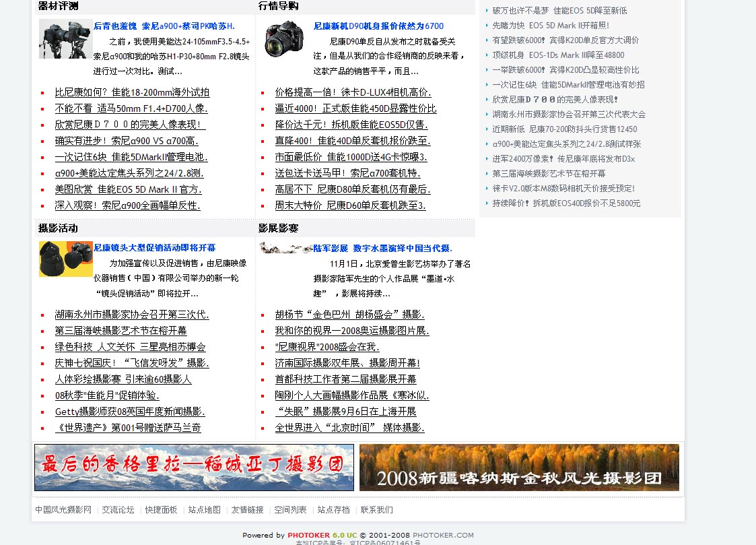Open the 2008新疆喀纳斯金秋风光摄影团 banner

(519, 468)
